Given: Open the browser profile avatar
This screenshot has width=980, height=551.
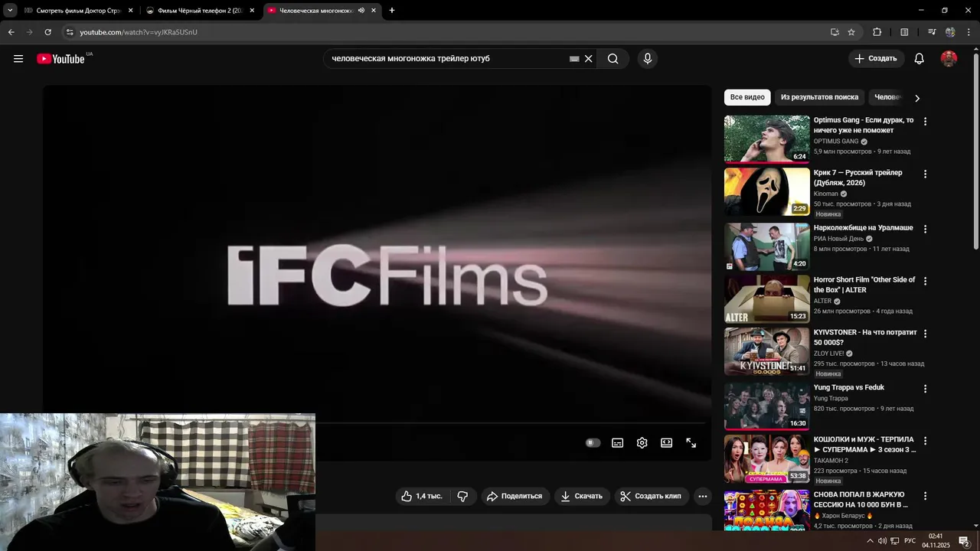Looking at the screenshot, I should pos(950,32).
